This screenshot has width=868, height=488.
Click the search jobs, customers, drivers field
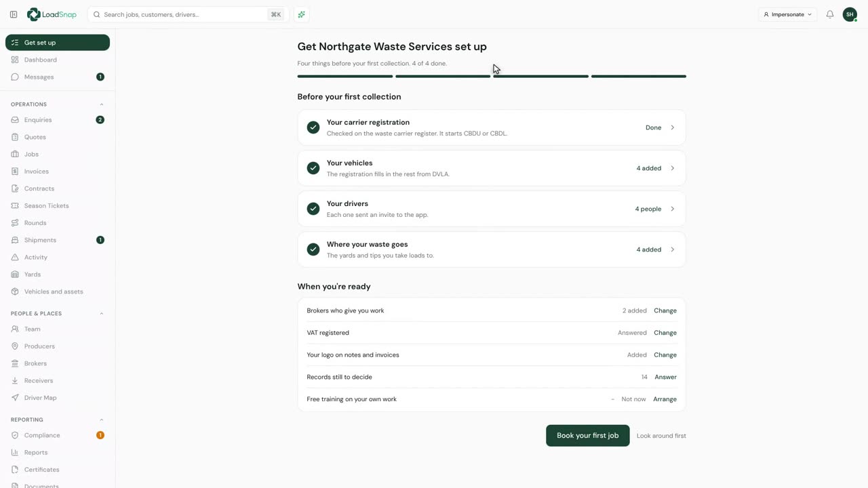(189, 14)
